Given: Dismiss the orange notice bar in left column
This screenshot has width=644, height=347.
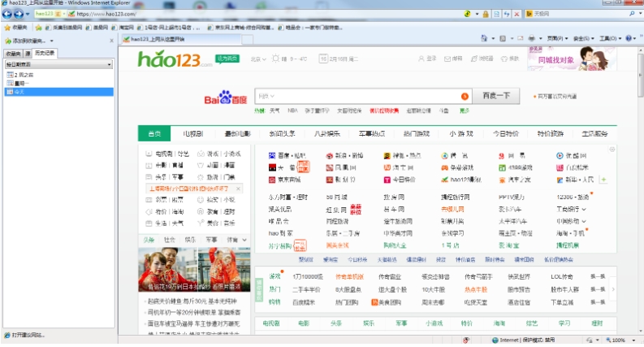Looking at the screenshot, I should (x=238, y=189).
